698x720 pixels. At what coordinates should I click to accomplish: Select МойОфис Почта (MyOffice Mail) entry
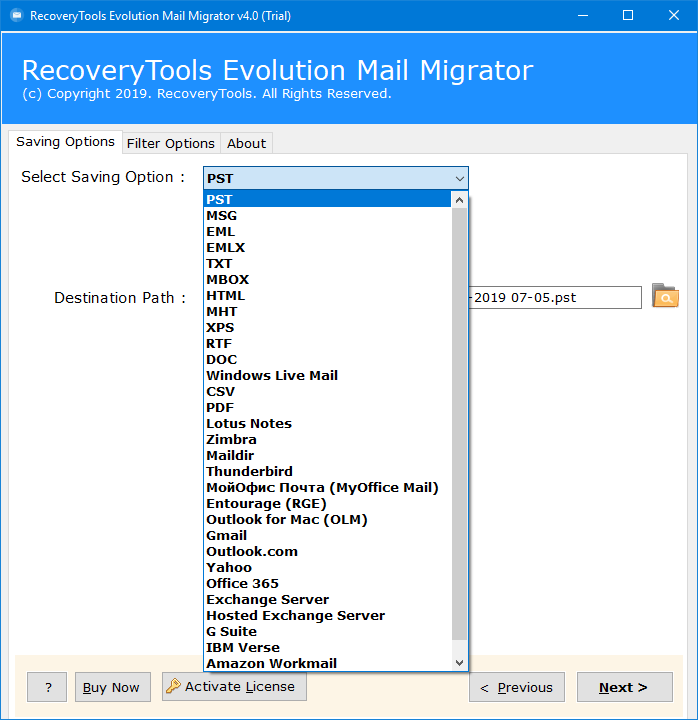pyautogui.click(x=327, y=488)
